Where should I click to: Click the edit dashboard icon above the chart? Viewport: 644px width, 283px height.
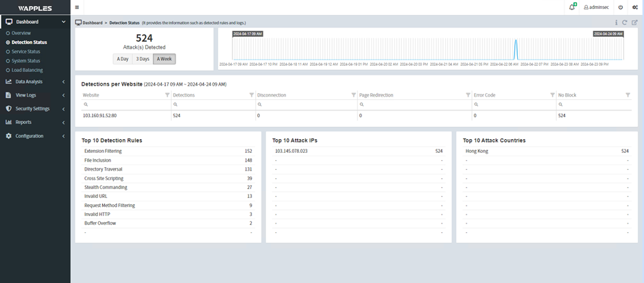point(634,23)
